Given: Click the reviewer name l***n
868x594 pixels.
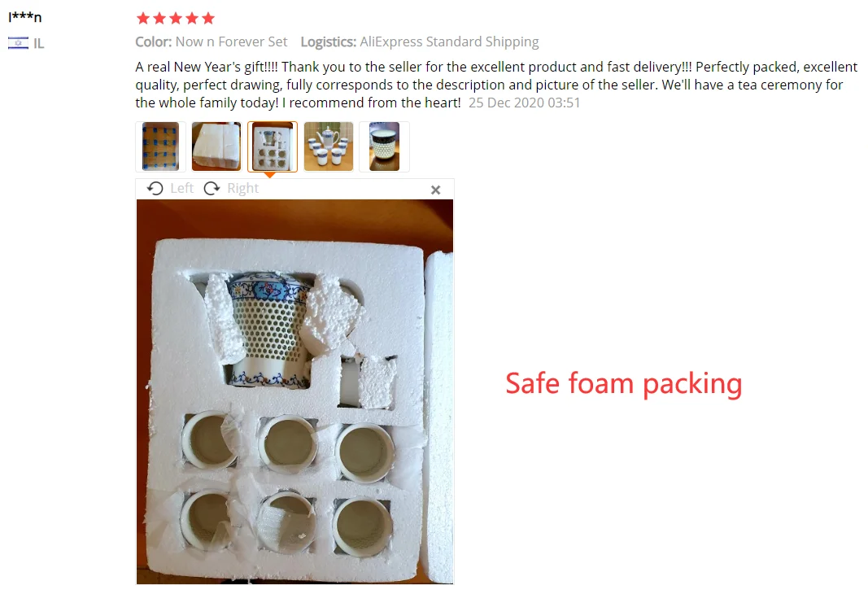Looking at the screenshot, I should 25,17.
